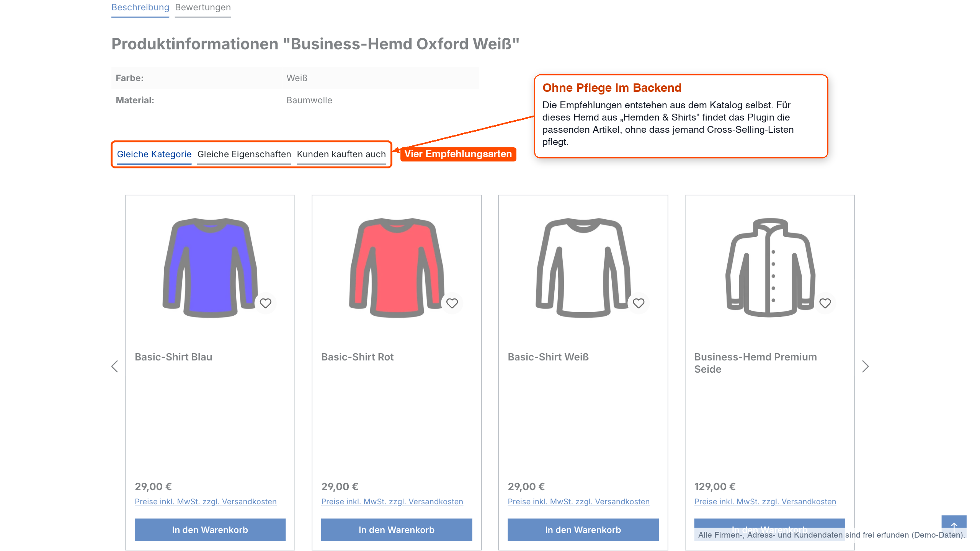980x551 pixels.
Task: Open the white Basic-Shirt Weiß product image
Action: click(583, 268)
